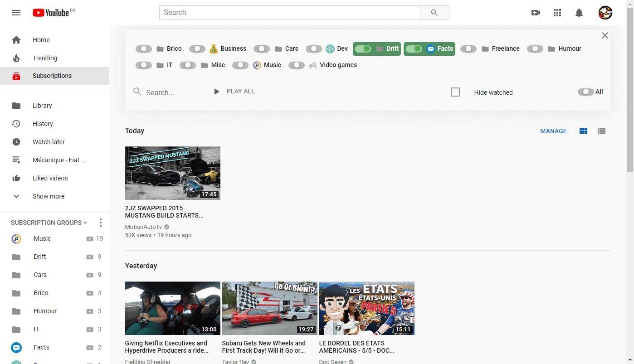
Task: Click the PLAY ALL button
Action: click(x=234, y=92)
